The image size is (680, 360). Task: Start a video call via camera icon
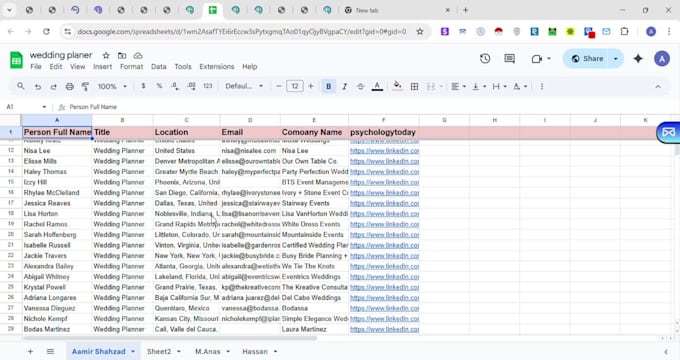point(537,59)
